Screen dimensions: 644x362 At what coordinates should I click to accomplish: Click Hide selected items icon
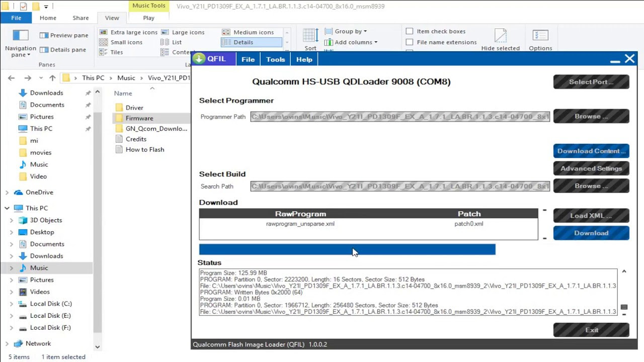coord(500,40)
